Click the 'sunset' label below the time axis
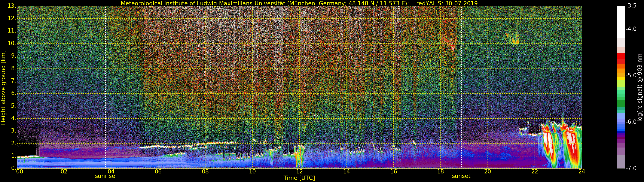 pos(461,176)
